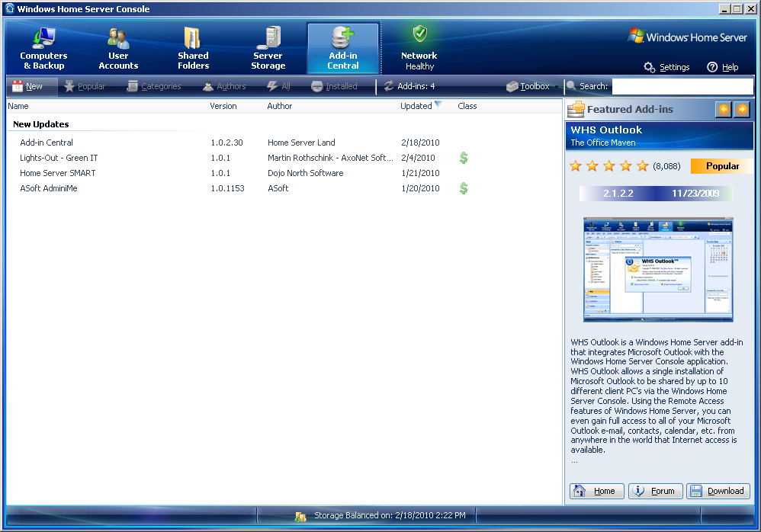Show Popular add-ins list

(x=85, y=86)
